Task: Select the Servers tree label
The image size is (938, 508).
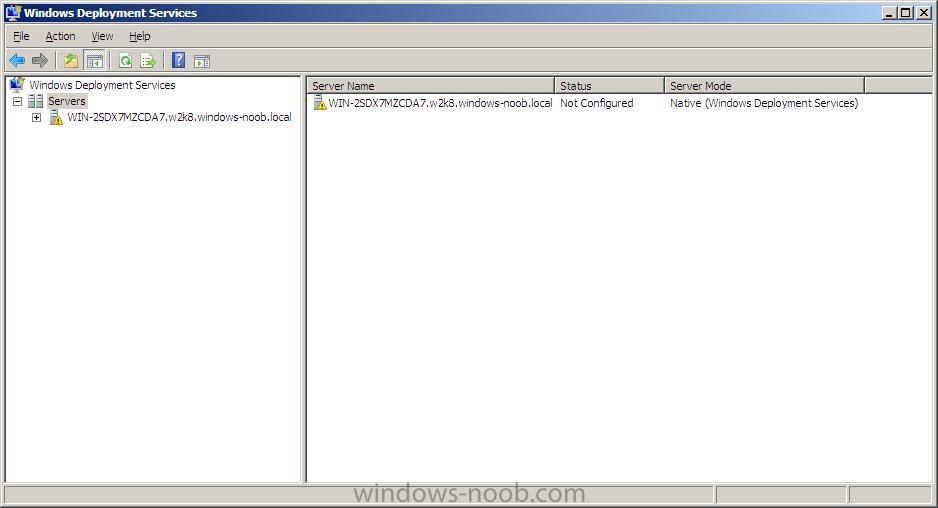Action: click(x=67, y=101)
